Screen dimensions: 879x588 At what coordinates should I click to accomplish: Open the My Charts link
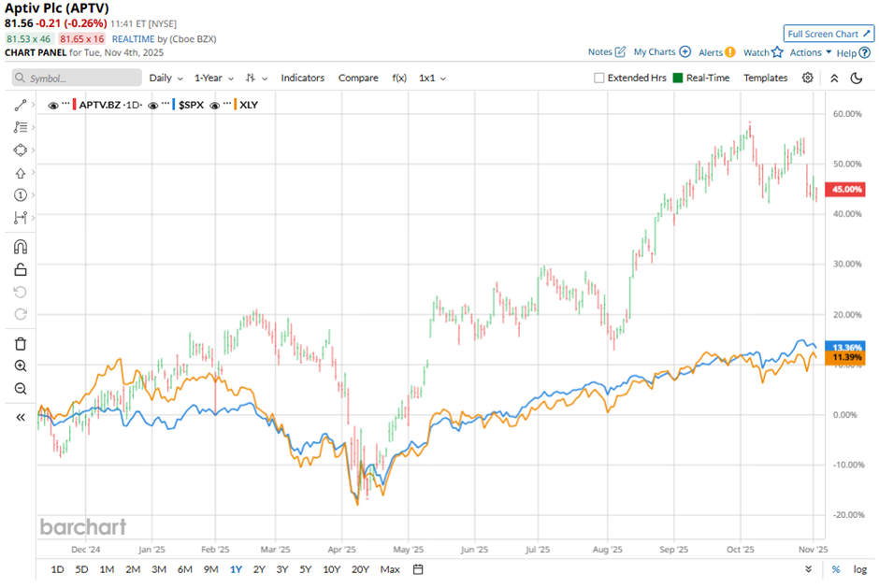(662, 52)
